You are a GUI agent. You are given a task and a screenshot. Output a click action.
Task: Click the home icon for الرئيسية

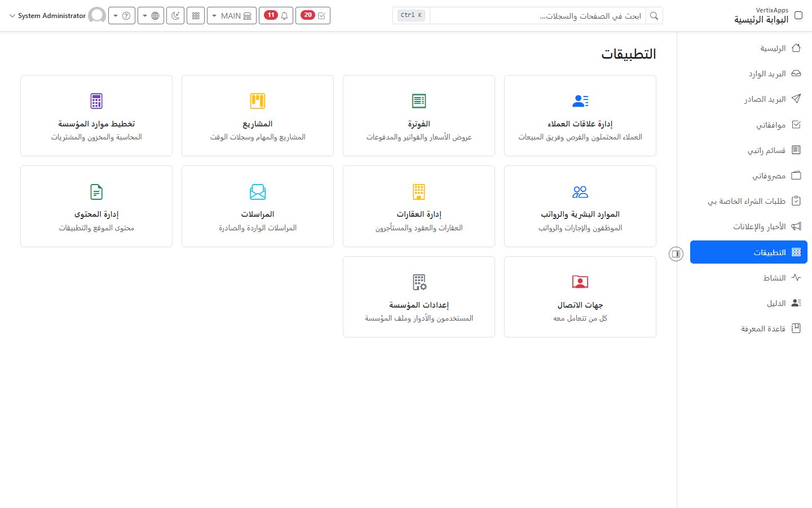click(796, 48)
